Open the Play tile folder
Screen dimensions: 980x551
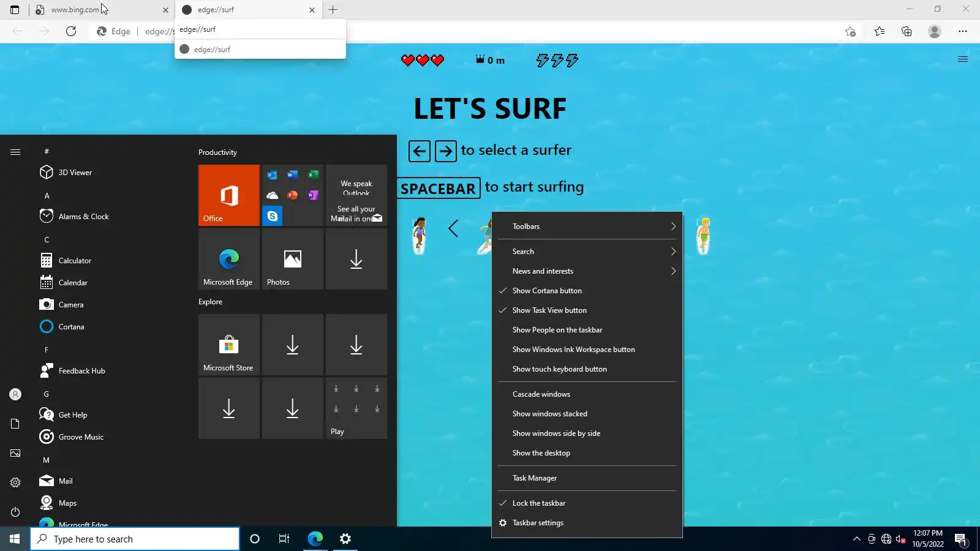[x=356, y=408]
